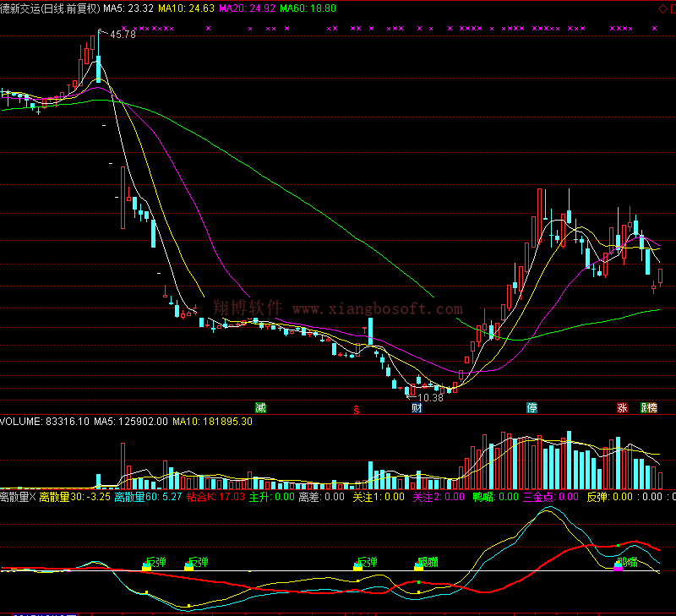Click the teal 停 suspension marker
This screenshot has width=676, height=616.
(x=532, y=408)
